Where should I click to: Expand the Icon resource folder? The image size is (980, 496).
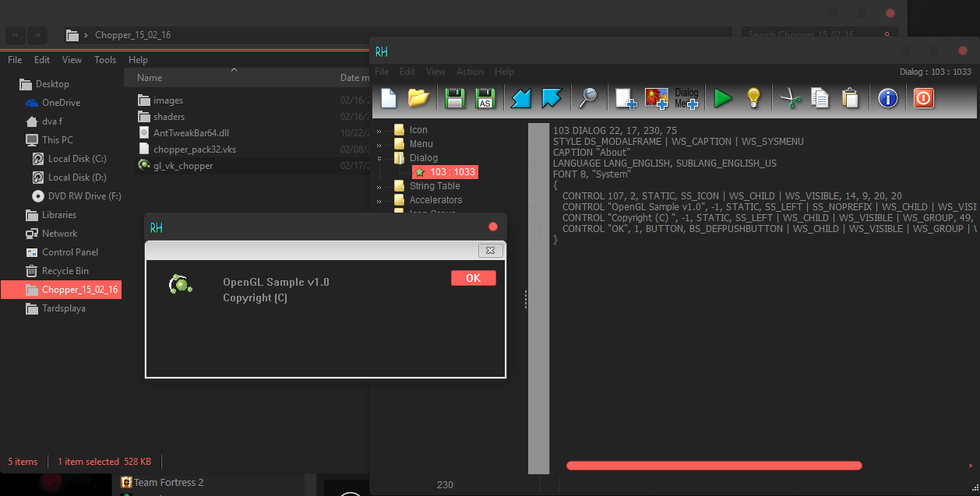click(x=379, y=131)
